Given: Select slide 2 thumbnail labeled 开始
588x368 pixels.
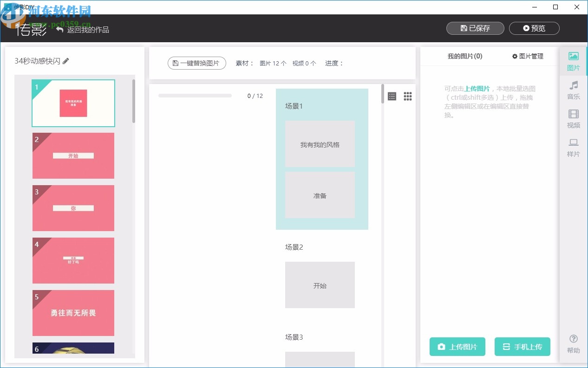Looking at the screenshot, I should pyautogui.click(x=73, y=156).
